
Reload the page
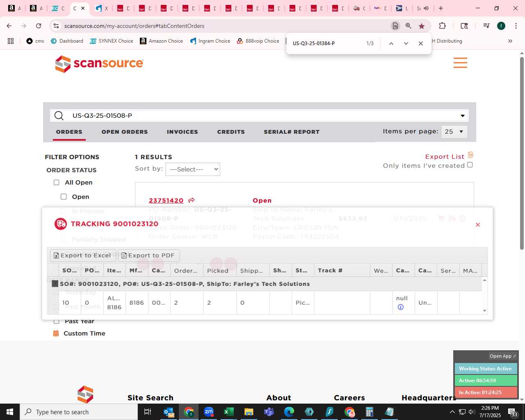39,26
